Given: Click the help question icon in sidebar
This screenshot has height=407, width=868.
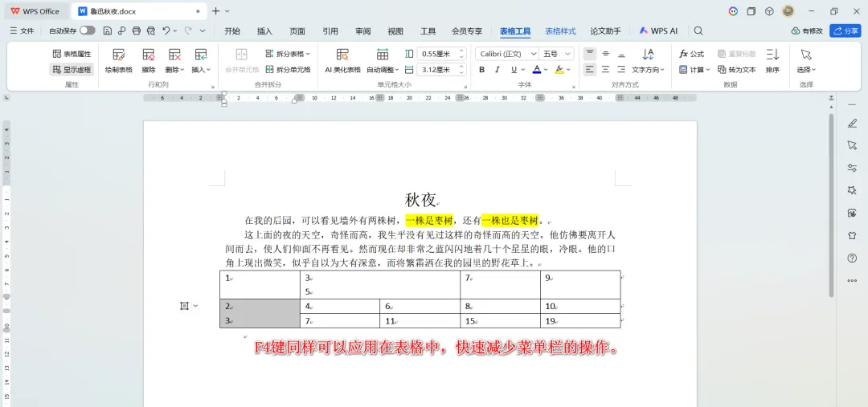Looking at the screenshot, I should [852, 258].
